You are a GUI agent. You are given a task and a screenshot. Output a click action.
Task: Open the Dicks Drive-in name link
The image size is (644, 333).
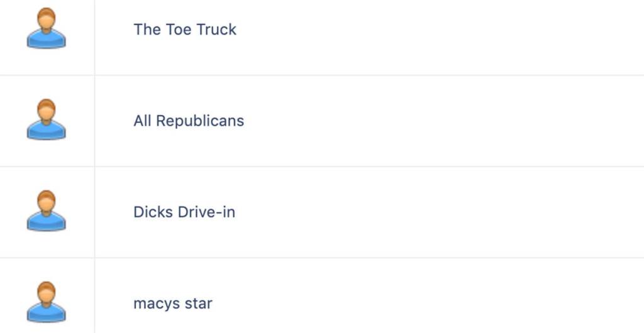pyautogui.click(x=184, y=212)
